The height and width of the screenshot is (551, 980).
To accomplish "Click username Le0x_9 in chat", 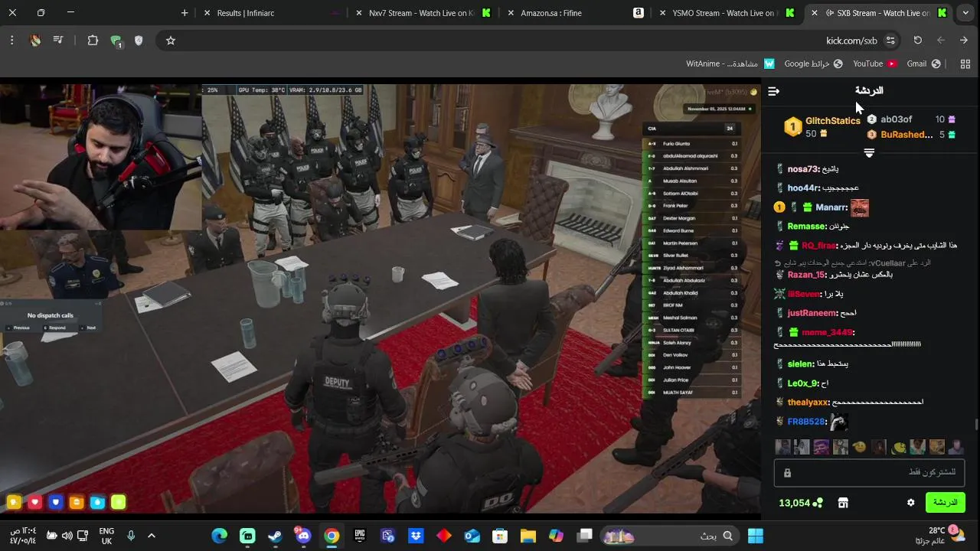I will pyautogui.click(x=804, y=383).
